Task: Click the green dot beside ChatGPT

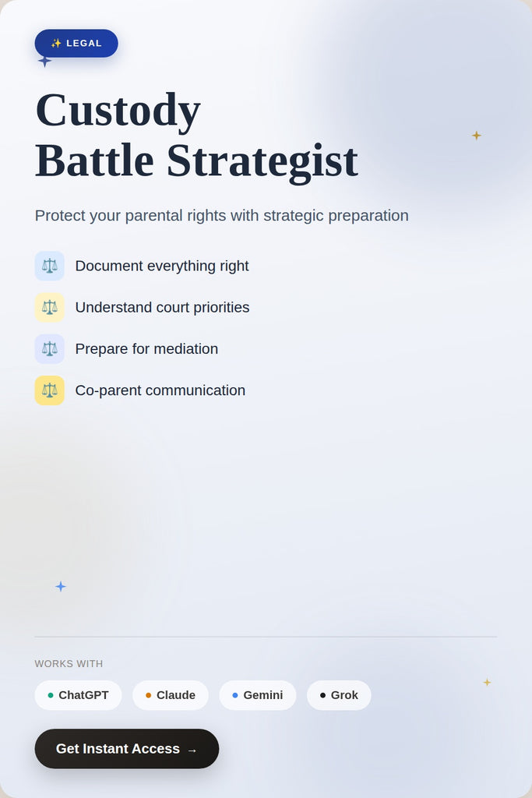Action: point(51,695)
